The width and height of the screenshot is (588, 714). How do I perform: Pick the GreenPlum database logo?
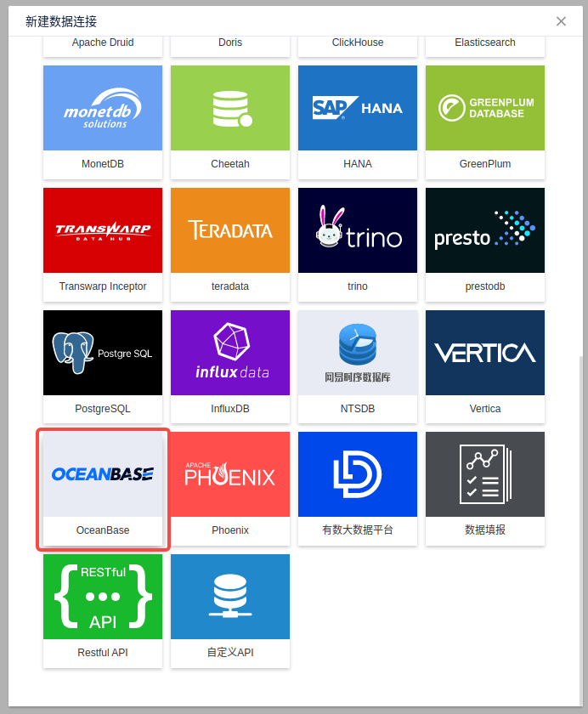point(485,108)
